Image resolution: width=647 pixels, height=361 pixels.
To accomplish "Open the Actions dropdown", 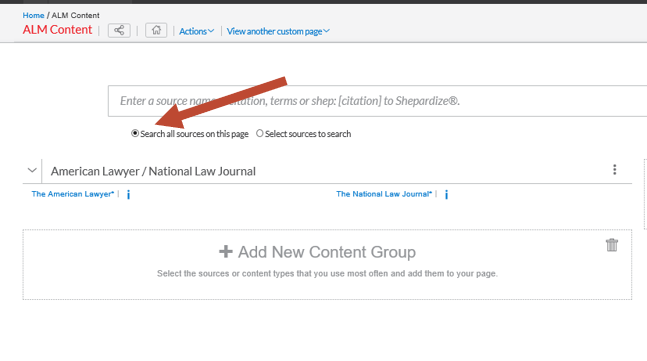I will pos(196,31).
